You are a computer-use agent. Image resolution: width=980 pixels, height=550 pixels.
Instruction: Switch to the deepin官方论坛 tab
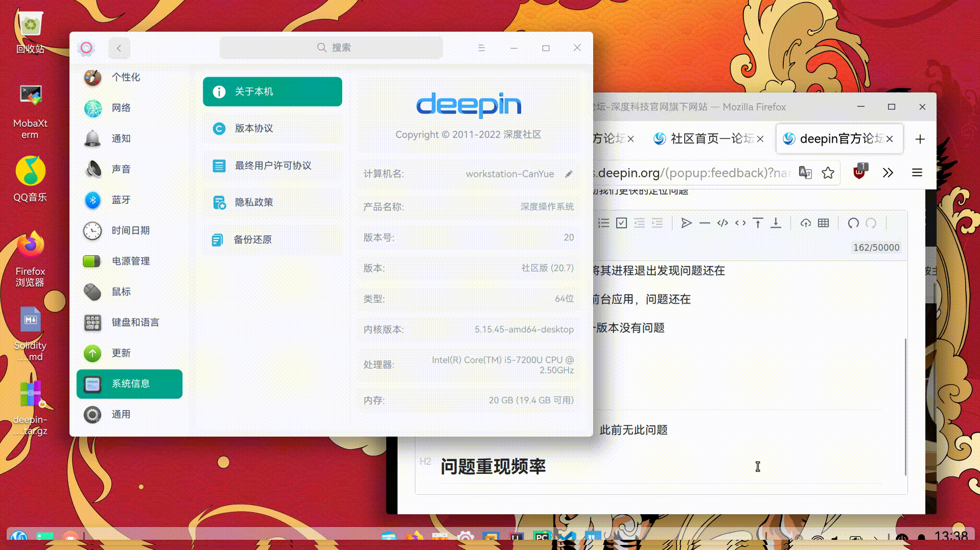[838, 139]
